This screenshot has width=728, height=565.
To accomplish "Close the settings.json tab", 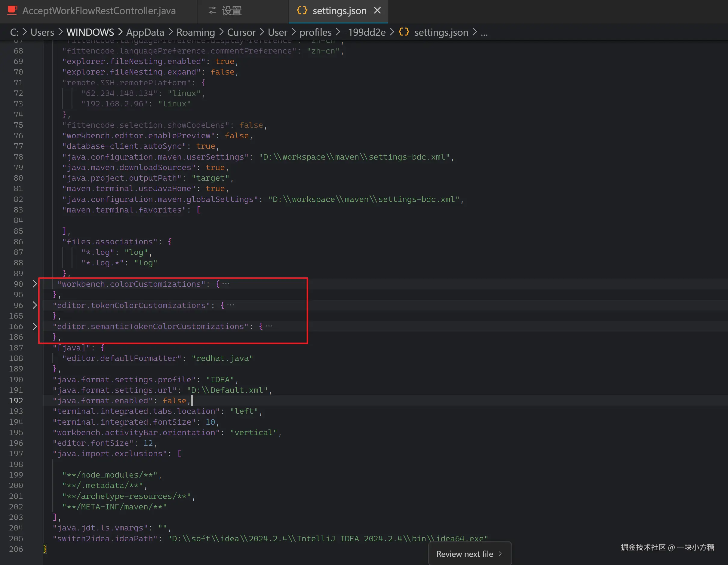I will pos(377,11).
